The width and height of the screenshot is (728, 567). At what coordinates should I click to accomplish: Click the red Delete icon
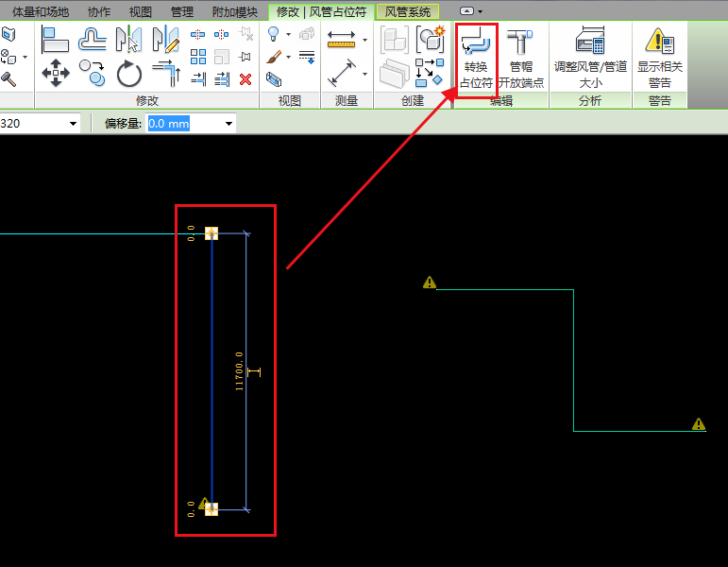(245, 79)
